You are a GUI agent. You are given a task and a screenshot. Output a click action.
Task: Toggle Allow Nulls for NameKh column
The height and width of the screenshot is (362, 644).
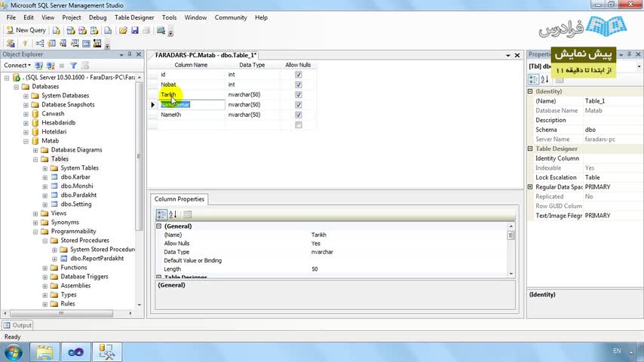pos(298,115)
